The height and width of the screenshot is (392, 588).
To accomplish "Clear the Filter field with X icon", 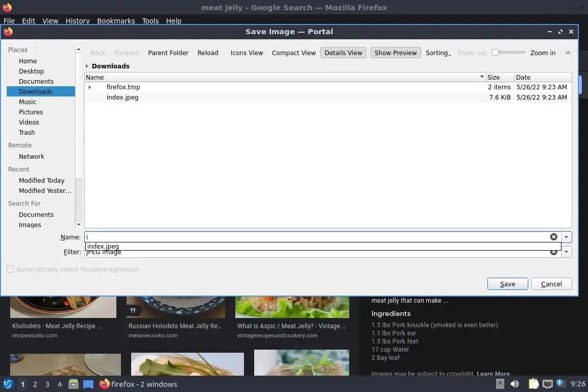I will [553, 253].
